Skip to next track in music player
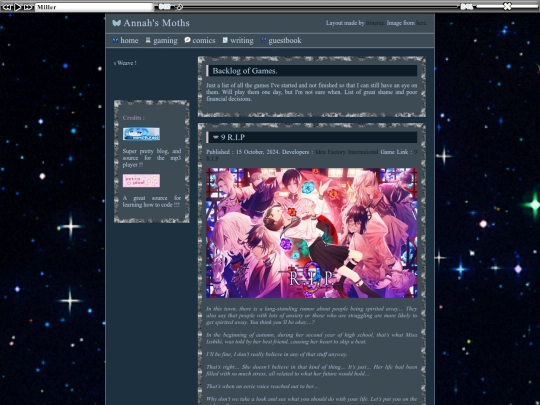Screen dimensions: 540x405 (x=28, y=7)
